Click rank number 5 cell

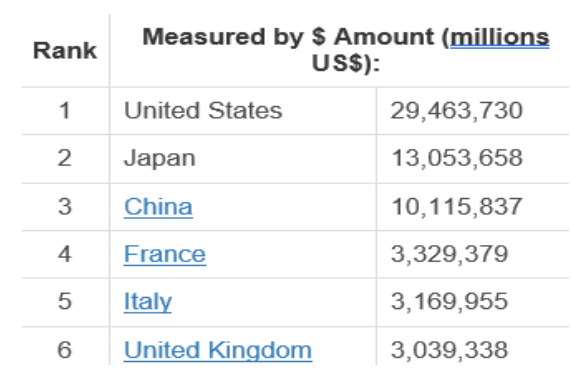(65, 302)
